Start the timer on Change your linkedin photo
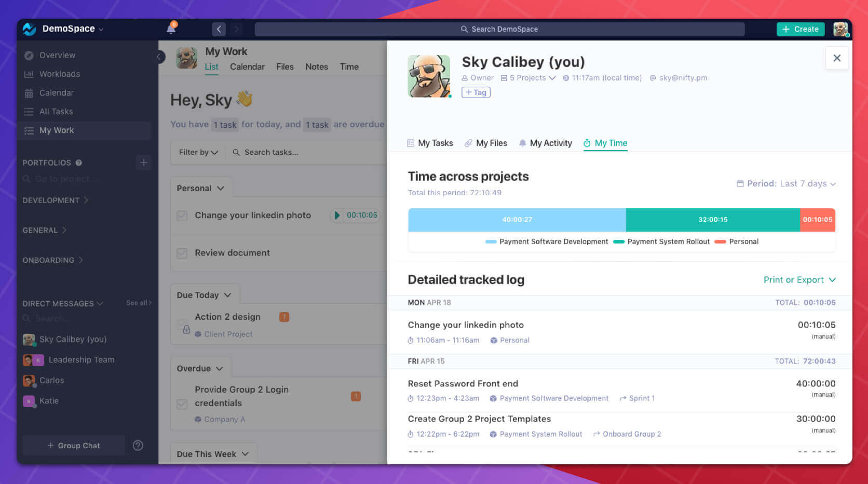 [x=337, y=215]
